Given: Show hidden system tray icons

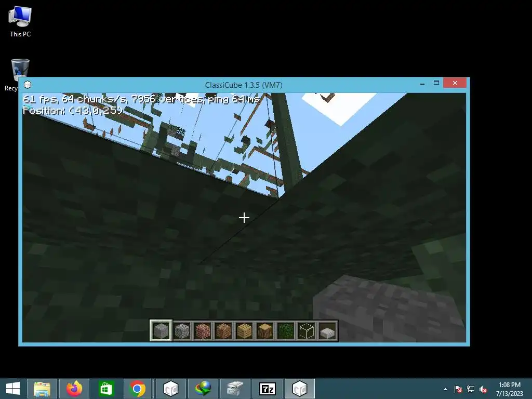Looking at the screenshot, I should click(x=445, y=389).
